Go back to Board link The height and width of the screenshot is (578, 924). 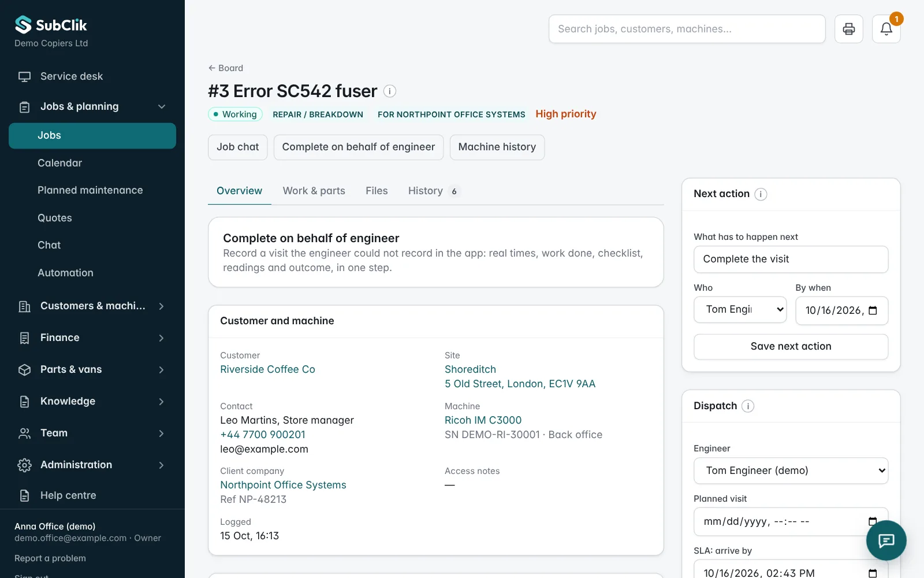(226, 68)
